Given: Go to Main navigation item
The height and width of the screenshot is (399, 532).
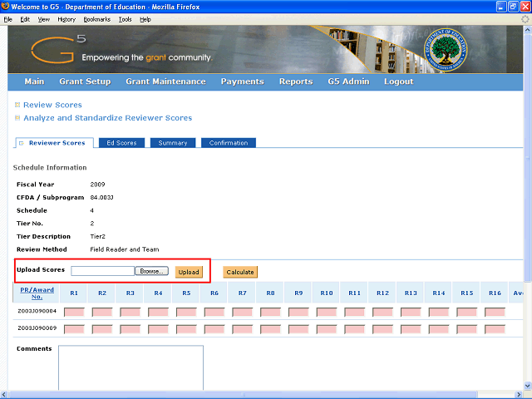Looking at the screenshot, I should tap(34, 81).
